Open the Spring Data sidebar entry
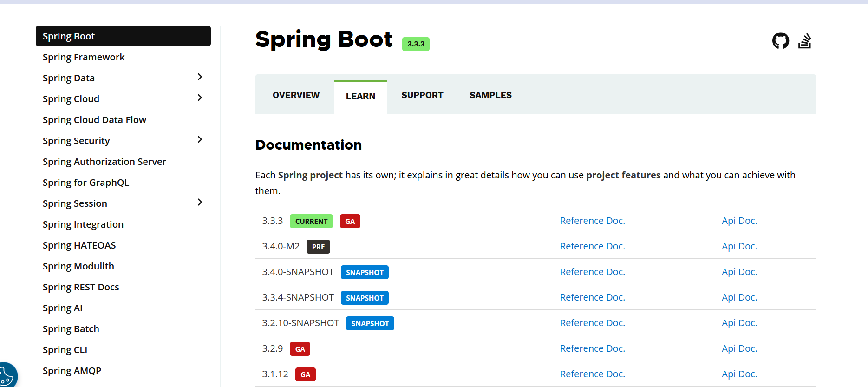The width and height of the screenshot is (868, 387). click(x=69, y=78)
